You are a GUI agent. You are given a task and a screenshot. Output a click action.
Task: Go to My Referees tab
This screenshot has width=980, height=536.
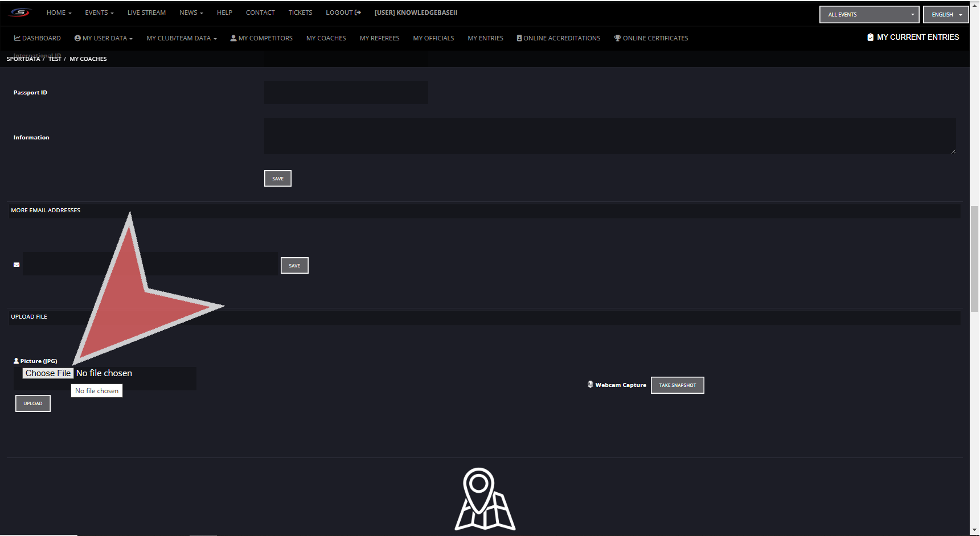click(379, 38)
